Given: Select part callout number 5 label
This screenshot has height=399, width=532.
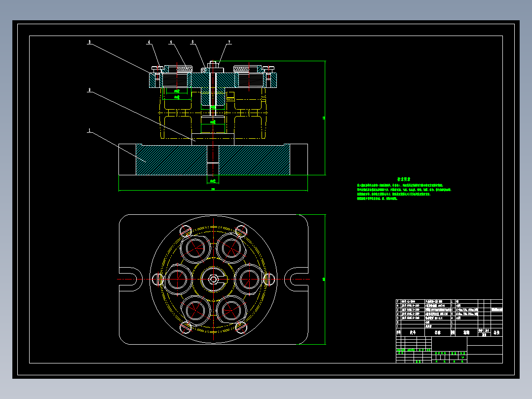Looking at the screenshot, I should [x=171, y=42].
